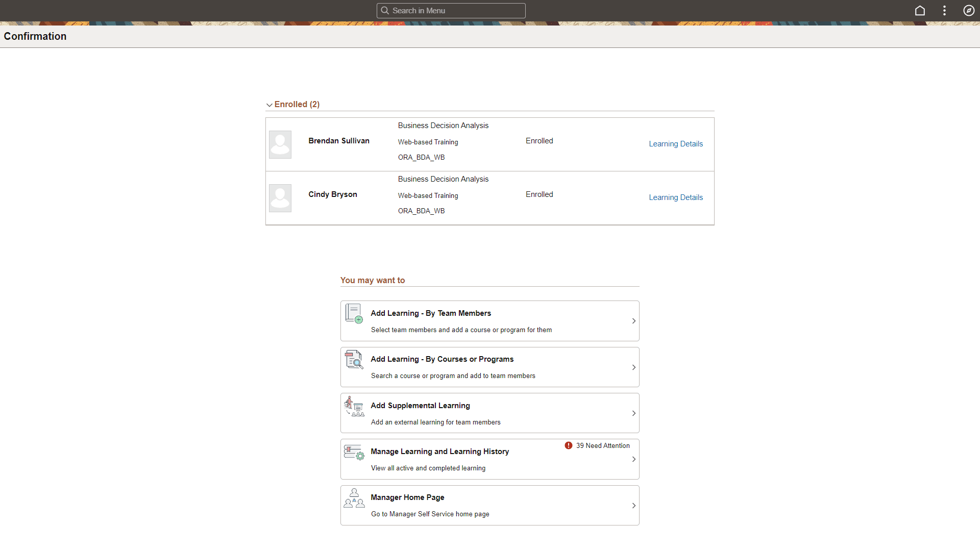Open Learning Details for Cindy Bryson
This screenshot has height=551, width=980.
[x=676, y=197]
